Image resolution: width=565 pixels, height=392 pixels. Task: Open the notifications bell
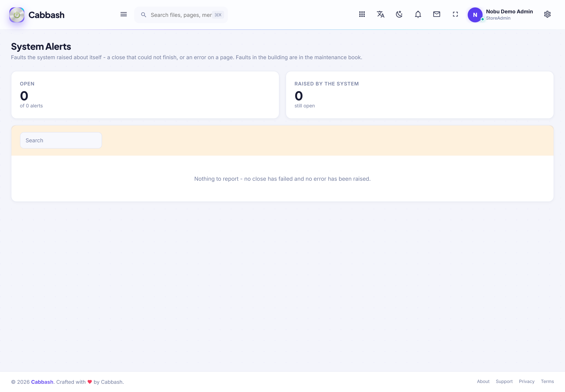click(x=418, y=14)
